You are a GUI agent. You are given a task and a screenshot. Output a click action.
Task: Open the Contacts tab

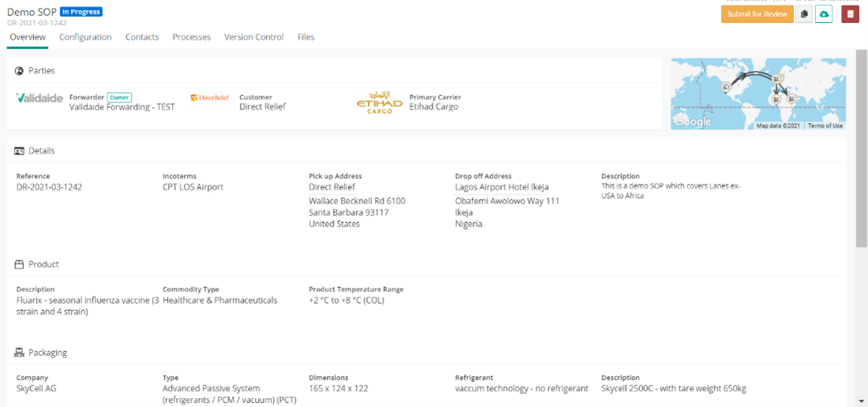pos(142,37)
